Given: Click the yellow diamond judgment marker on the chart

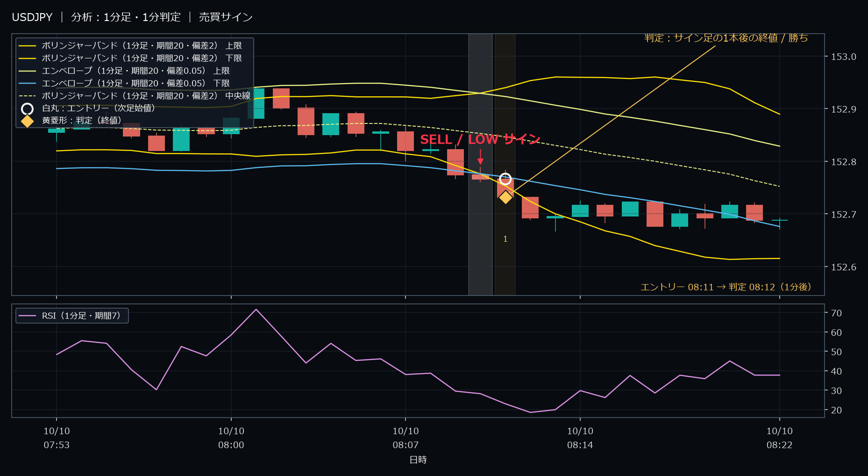Looking at the screenshot, I should [x=505, y=197].
